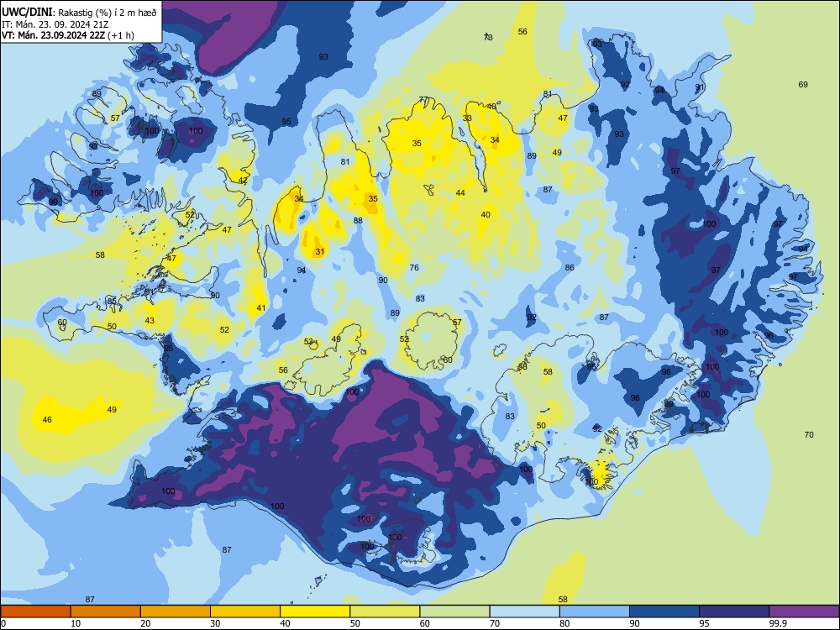
Task: Click the purple 99.9+ legend swatch
Action: point(804,612)
